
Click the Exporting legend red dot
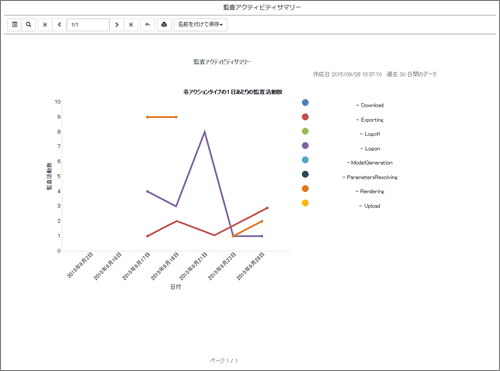coord(305,117)
